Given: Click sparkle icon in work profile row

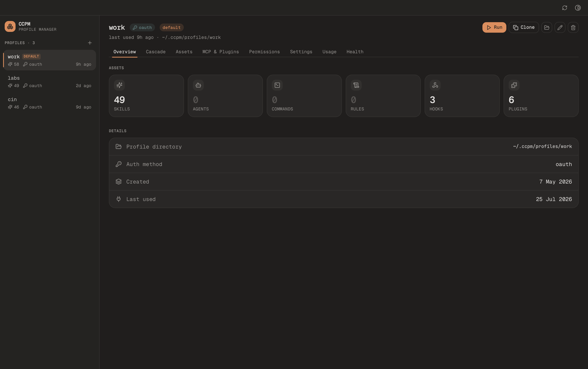Looking at the screenshot, I should click(10, 64).
